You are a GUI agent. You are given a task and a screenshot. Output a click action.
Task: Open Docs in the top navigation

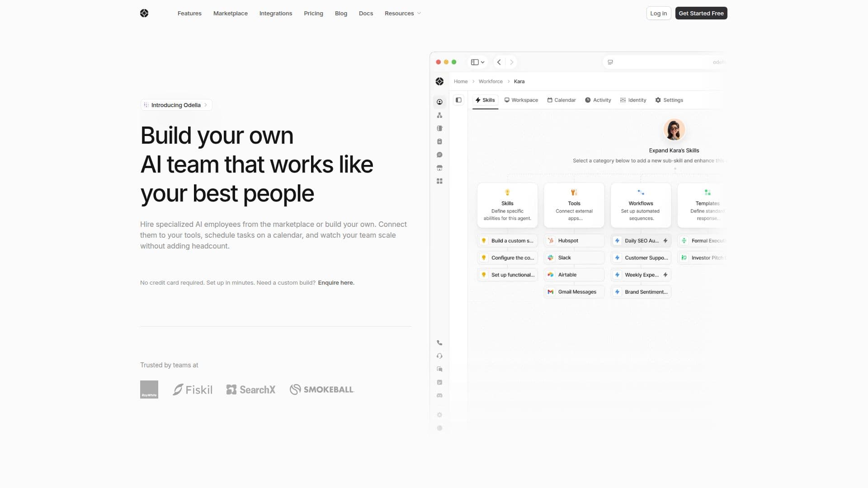tap(366, 13)
